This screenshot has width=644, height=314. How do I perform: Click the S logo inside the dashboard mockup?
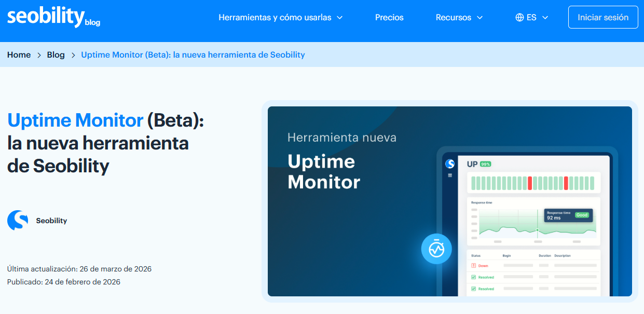[450, 163]
